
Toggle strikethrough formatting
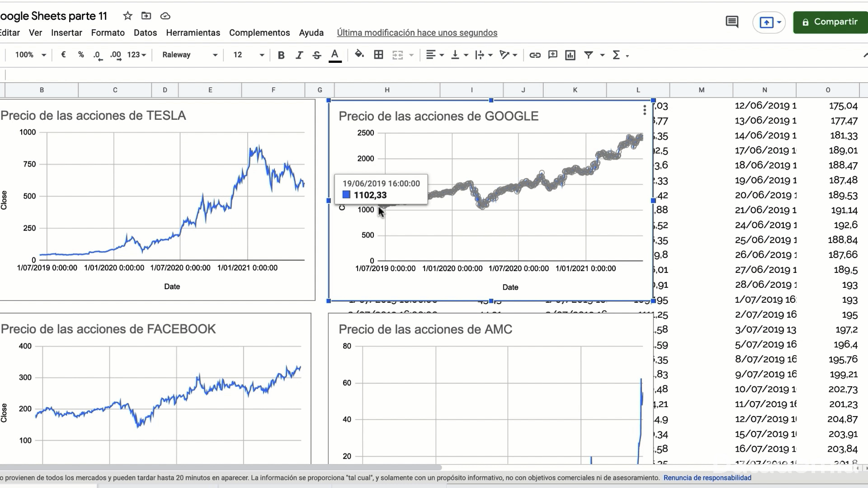[316, 55]
